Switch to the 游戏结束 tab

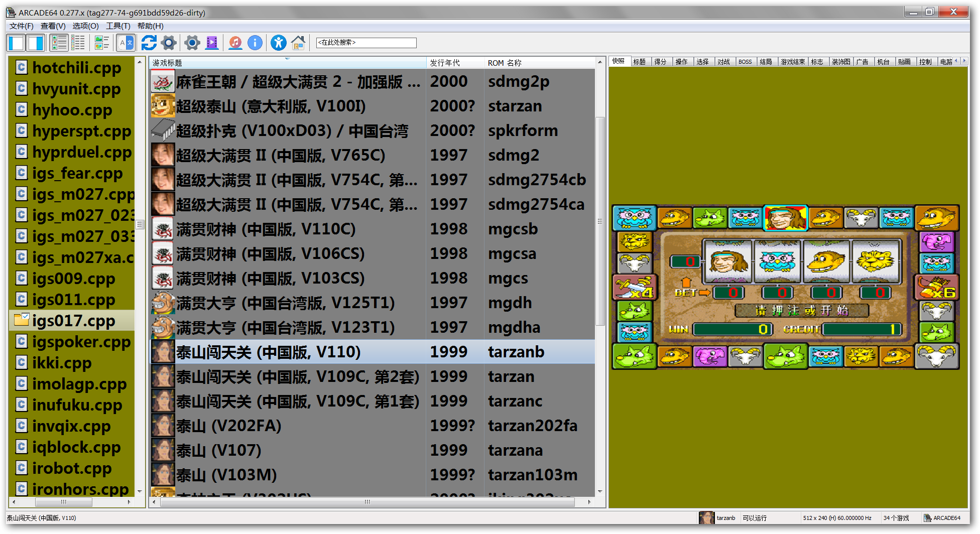click(x=793, y=62)
